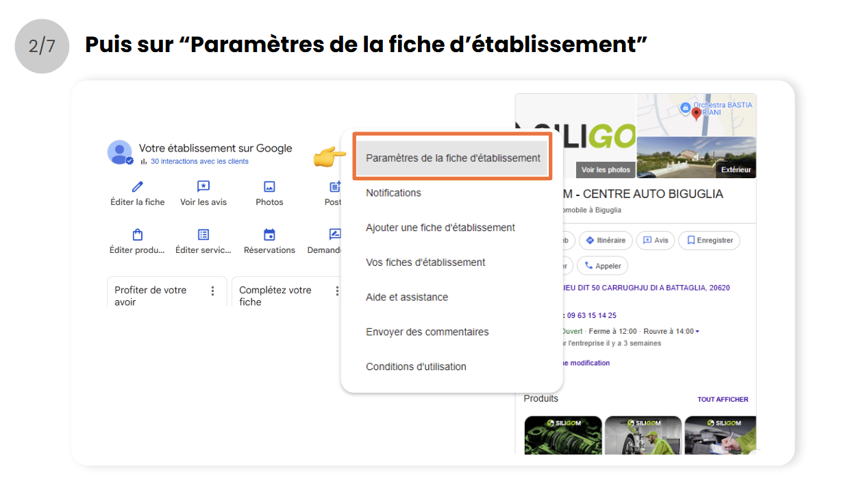The image size is (868, 488).
Task: Select the Photos image icon
Action: [269, 186]
